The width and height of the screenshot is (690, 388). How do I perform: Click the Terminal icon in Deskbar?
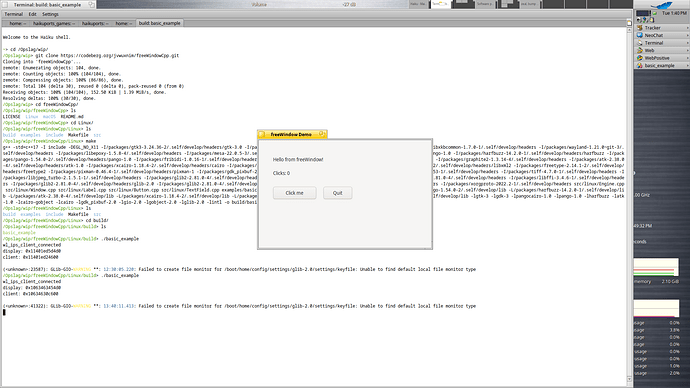pyautogui.click(x=640, y=43)
